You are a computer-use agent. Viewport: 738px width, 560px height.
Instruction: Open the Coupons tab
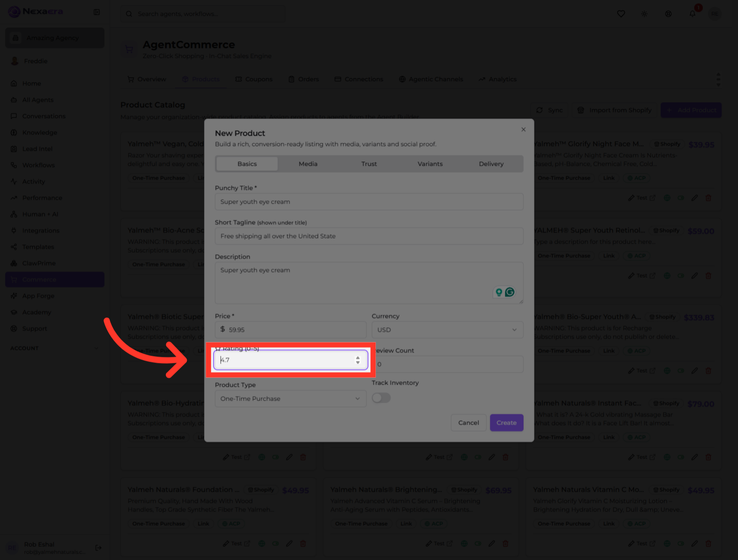coord(254,79)
